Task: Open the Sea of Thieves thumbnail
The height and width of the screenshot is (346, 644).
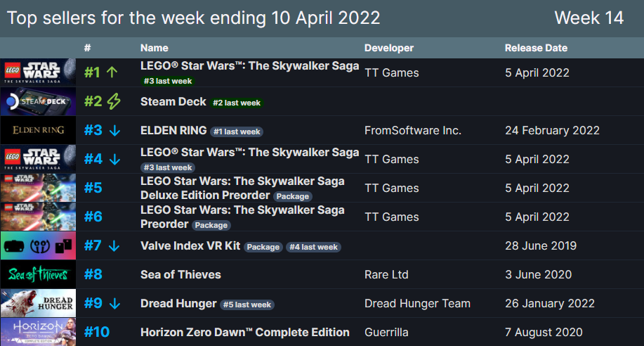Action: 38,274
